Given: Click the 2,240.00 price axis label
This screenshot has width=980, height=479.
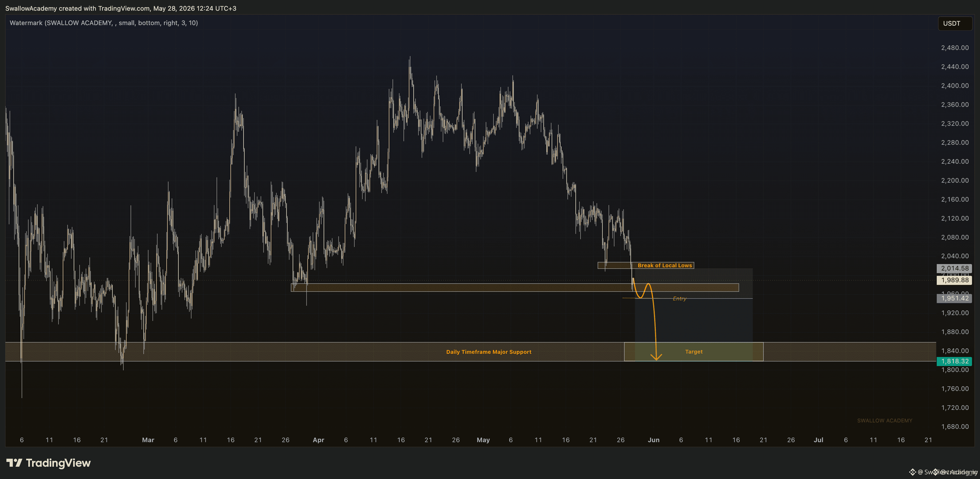Looking at the screenshot, I should click(x=955, y=161).
